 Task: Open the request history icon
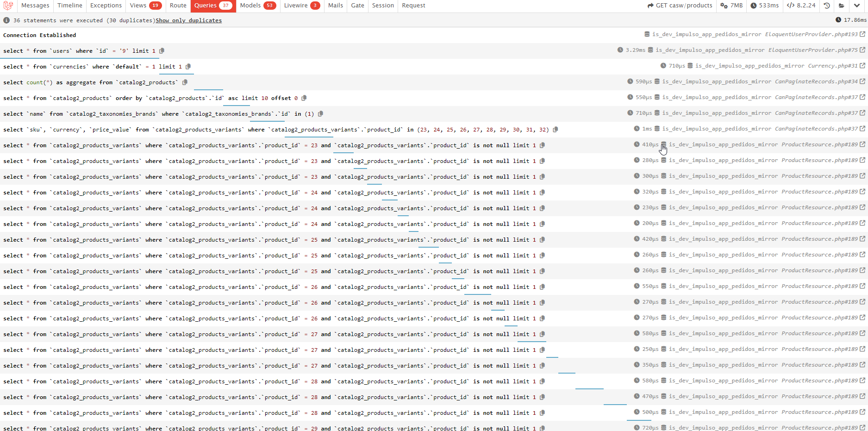coord(827,6)
